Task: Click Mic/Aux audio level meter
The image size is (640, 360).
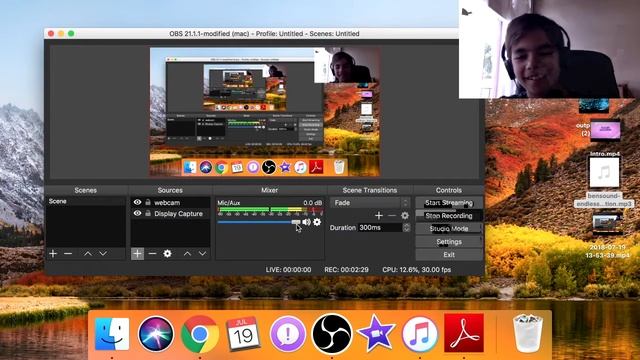Action: point(270,211)
